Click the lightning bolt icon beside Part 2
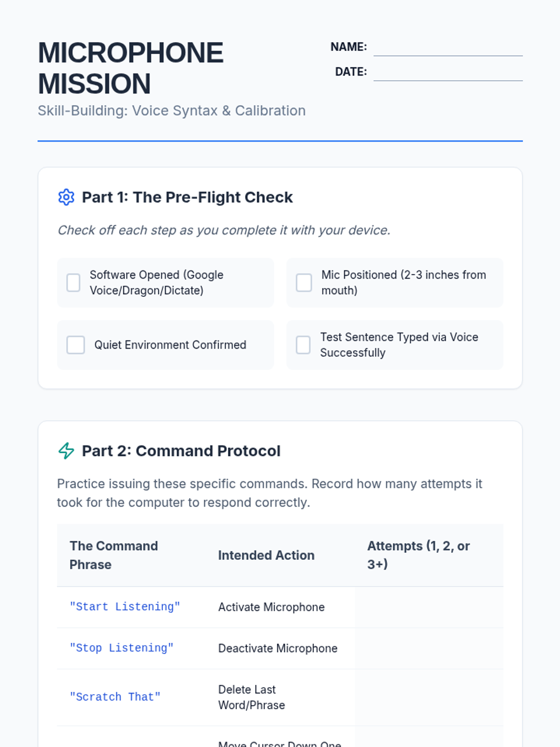Viewport: 560px width, 747px height. coord(66,451)
